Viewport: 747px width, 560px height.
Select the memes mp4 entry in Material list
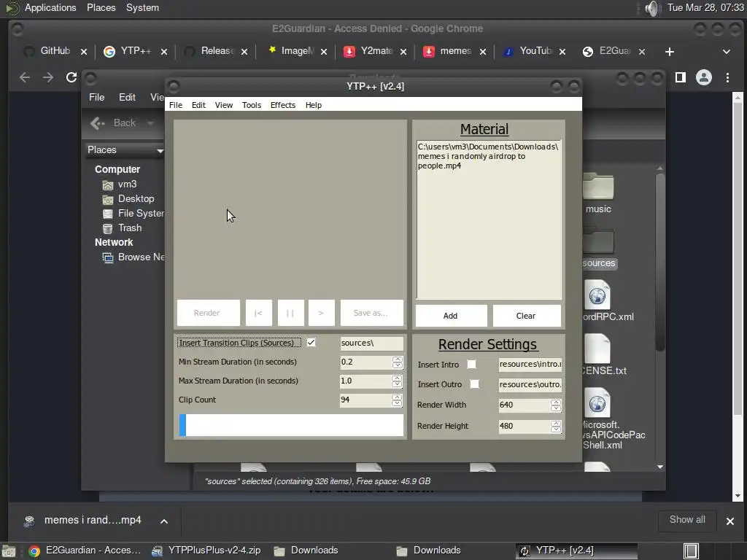click(x=488, y=156)
